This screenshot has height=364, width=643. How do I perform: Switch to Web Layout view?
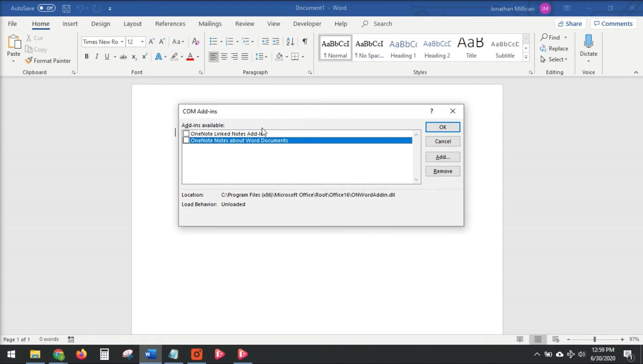(556, 339)
